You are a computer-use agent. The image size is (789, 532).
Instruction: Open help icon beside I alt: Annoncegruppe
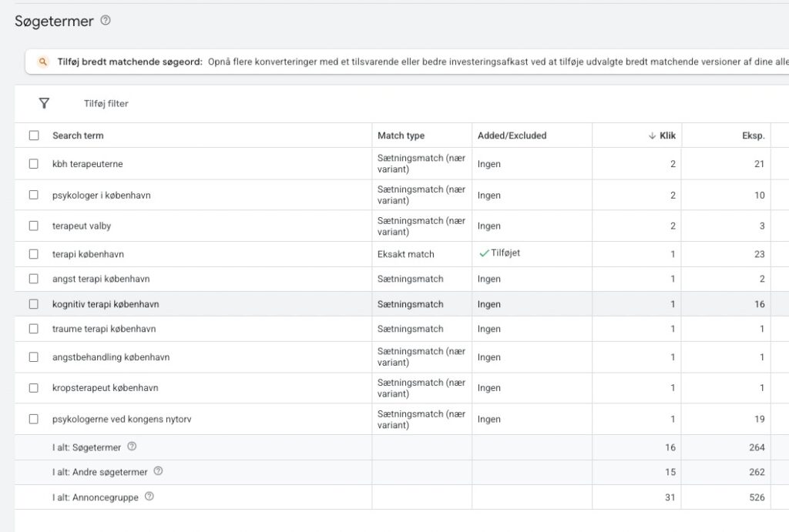point(149,497)
